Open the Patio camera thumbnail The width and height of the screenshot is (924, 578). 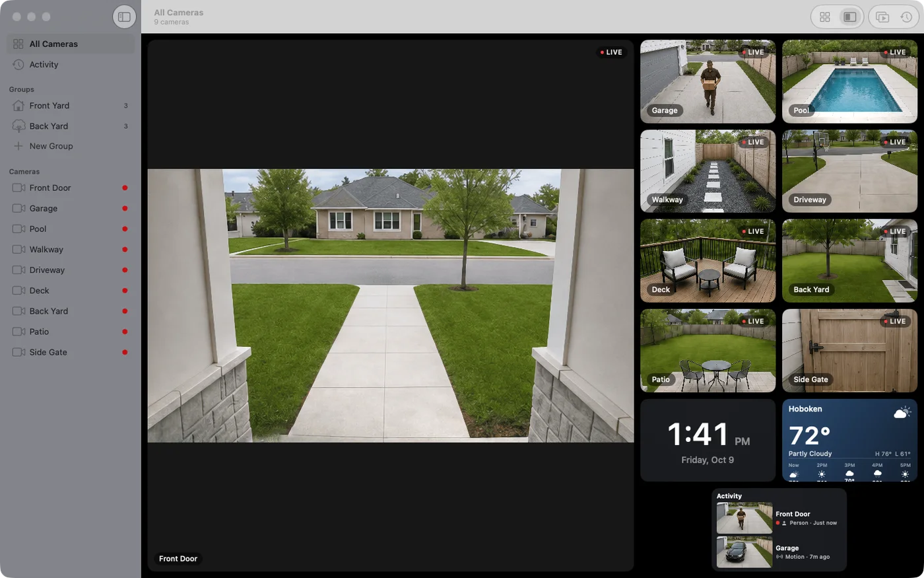[x=708, y=351]
